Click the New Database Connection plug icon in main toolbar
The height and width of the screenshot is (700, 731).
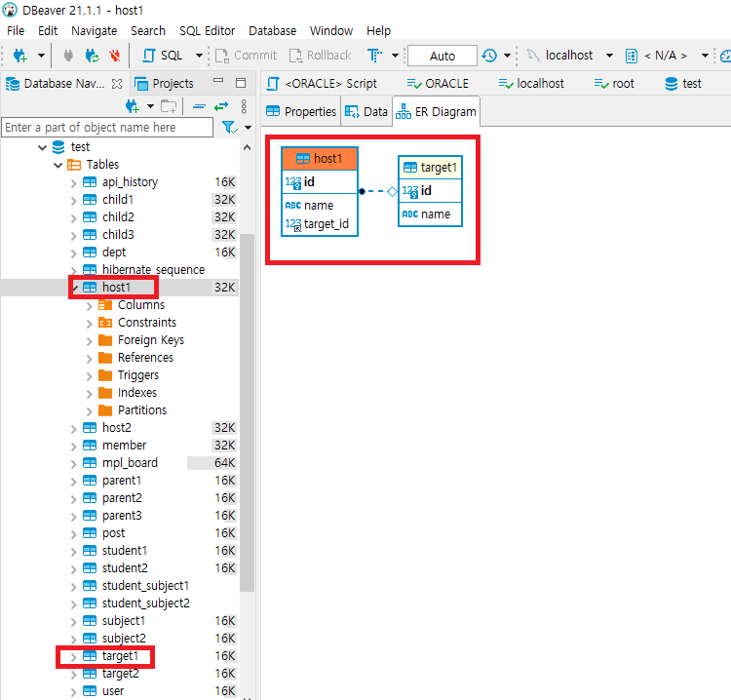(x=19, y=56)
